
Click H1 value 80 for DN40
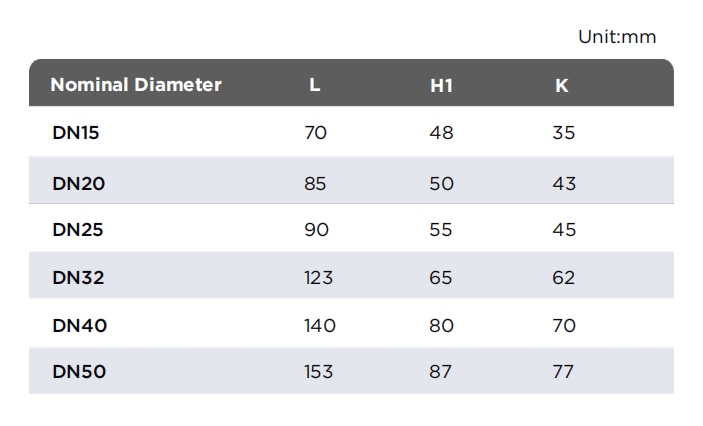click(442, 326)
